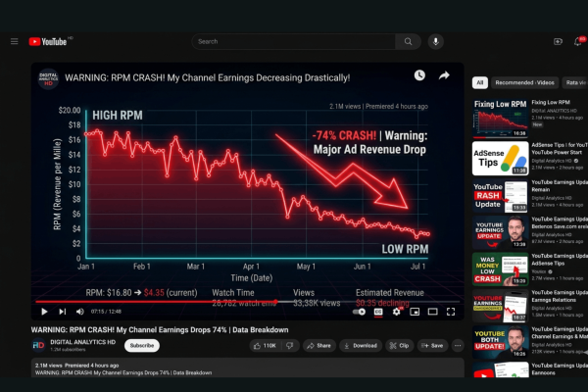Click Fixing Low RPM video title
The image size is (588, 392).
coord(551,102)
